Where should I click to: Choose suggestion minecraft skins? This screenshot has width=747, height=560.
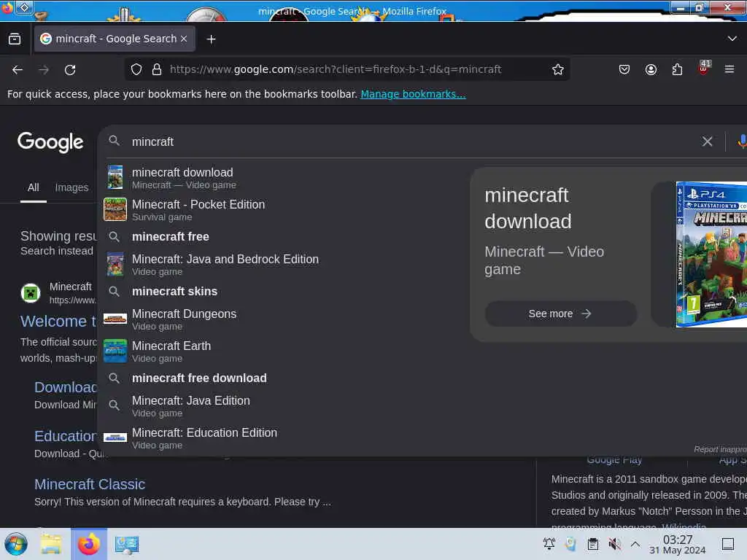(x=284, y=292)
